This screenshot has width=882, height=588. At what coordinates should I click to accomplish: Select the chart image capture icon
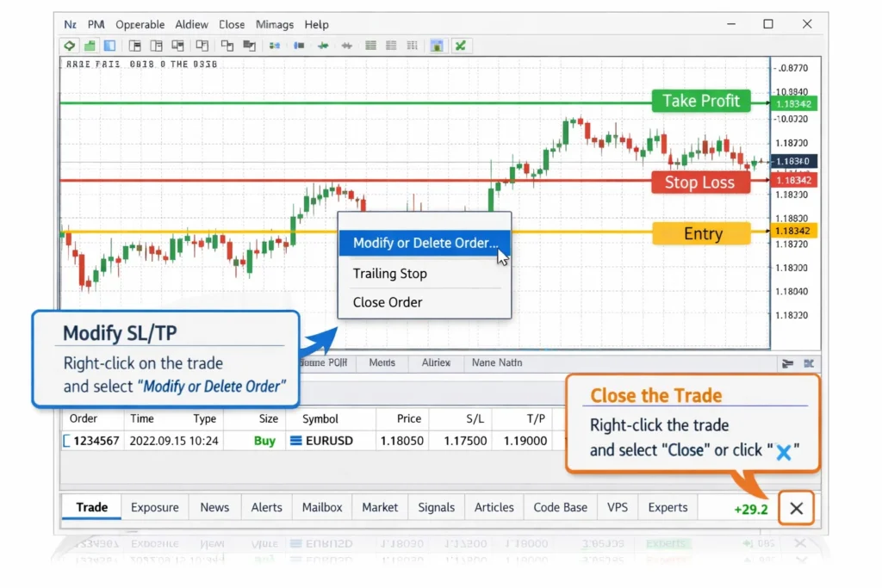[437, 45]
